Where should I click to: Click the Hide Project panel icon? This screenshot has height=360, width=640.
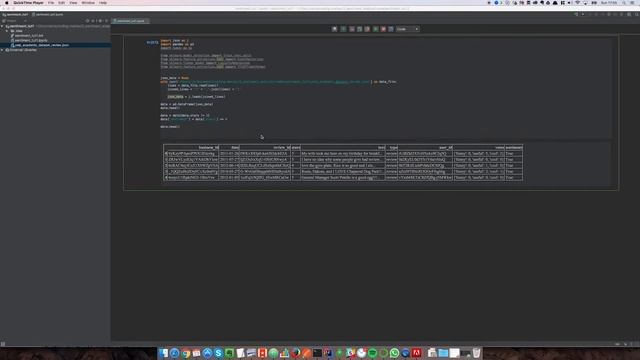point(107,21)
